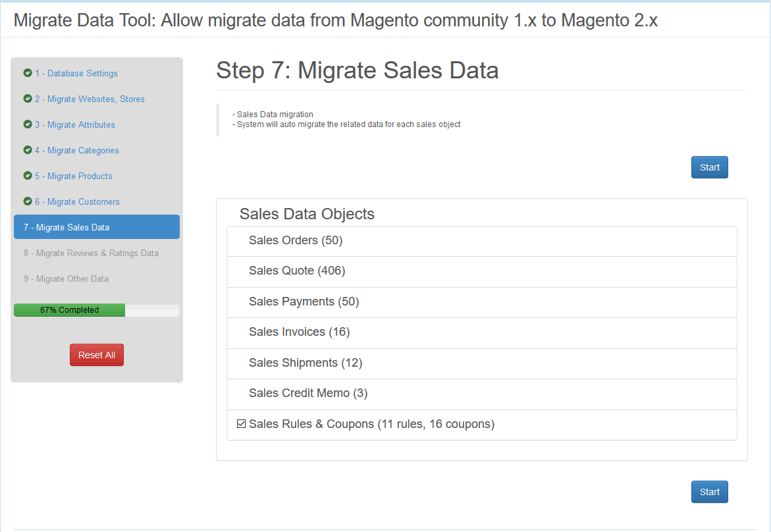Click the green check icon beside Migrate Categories
This screenshot has width=771, height=532.
click(28, 150)
